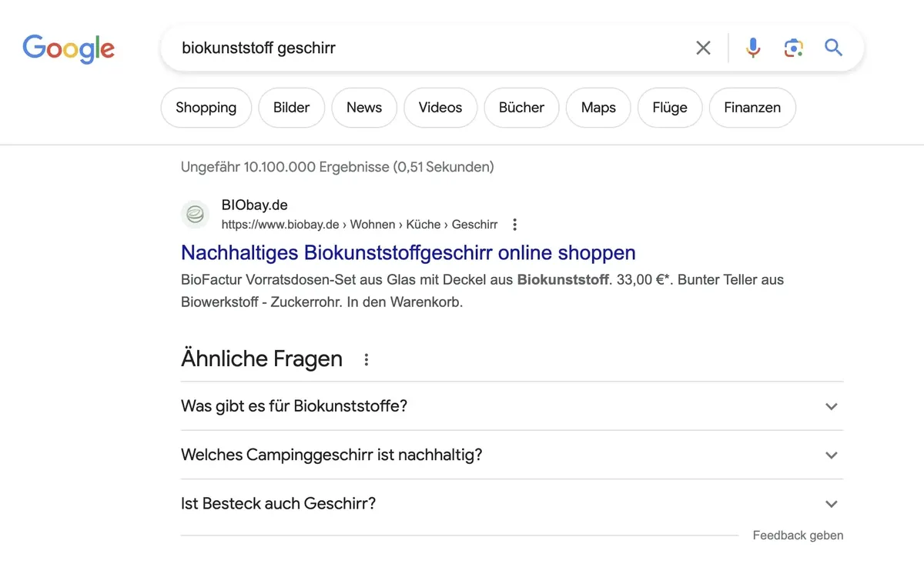Click the BIObay.de site name
Image resolution: width=924 pixels, height=574 pixels.
pos(254,205)
